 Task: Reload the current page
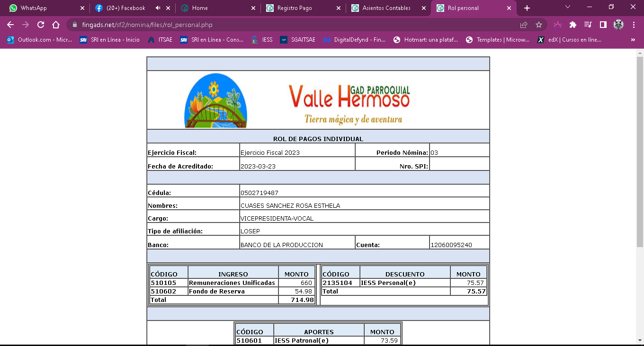[x=41, y=25]
